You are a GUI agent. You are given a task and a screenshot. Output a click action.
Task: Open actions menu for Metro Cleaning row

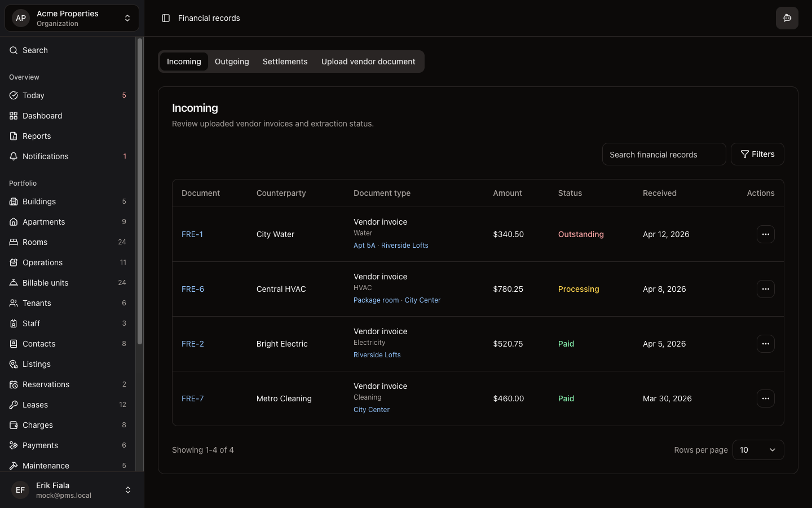(x=765, y=398)
